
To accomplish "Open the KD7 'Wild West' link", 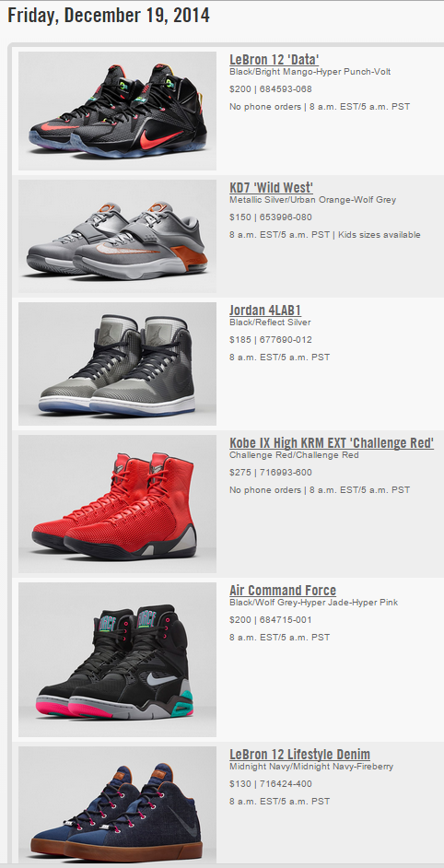I will tap(271, 187).
